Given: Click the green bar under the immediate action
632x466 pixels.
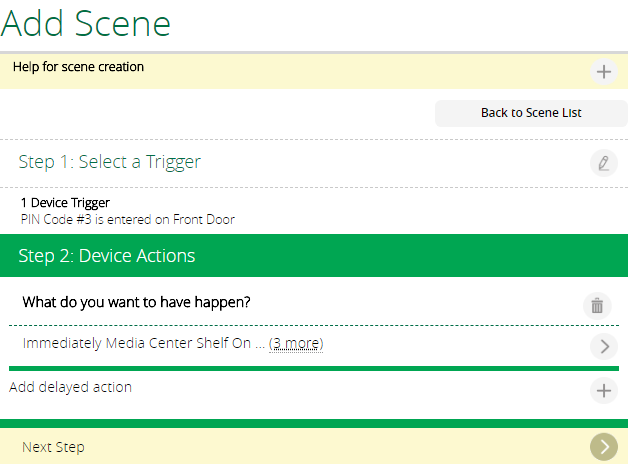Looking at the screenshot, I should 314,368.
